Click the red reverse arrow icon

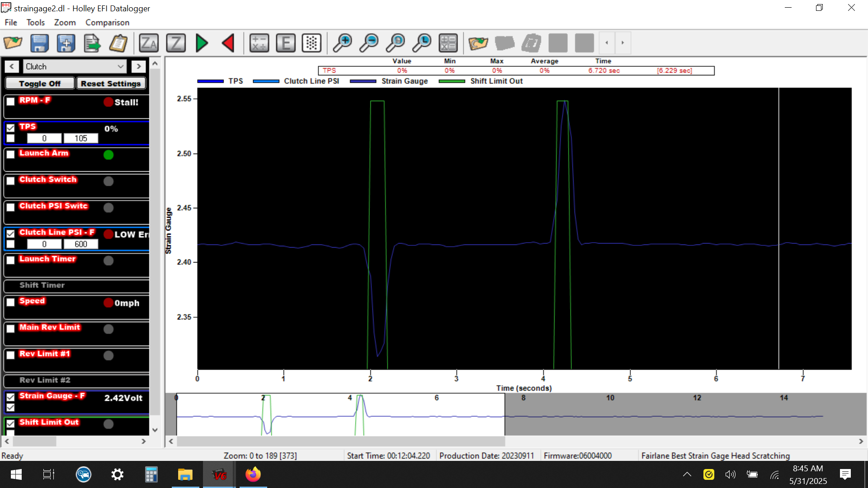click(228, 43)
